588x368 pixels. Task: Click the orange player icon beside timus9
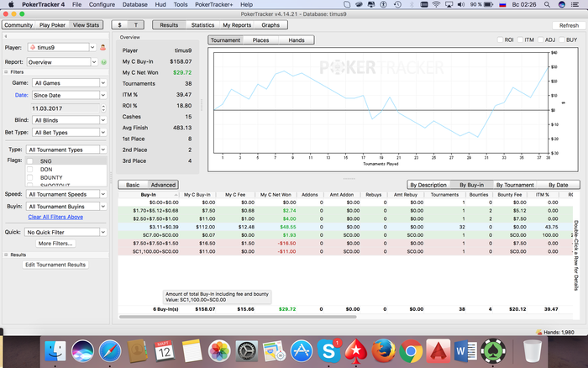pos(102,48)
